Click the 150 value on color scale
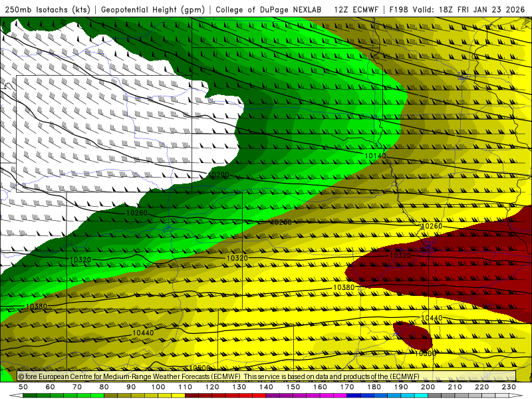 pyautogui.click(x=293, y=387)
